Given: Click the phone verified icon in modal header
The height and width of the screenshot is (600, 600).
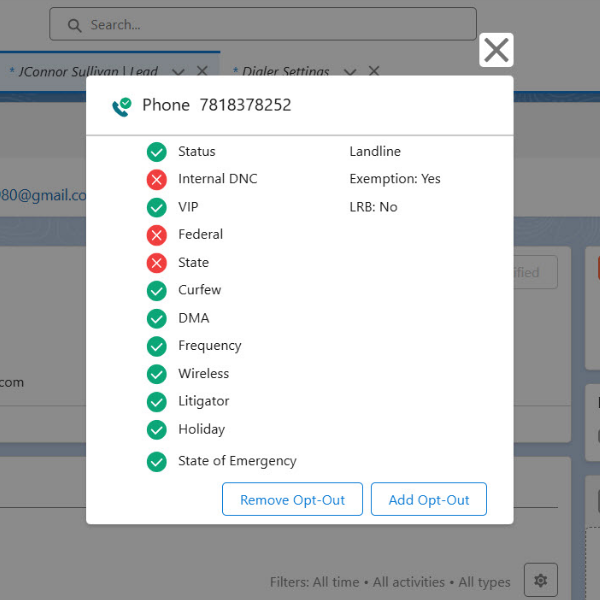Looking at the screenshot, I should [x=122, y=106].
